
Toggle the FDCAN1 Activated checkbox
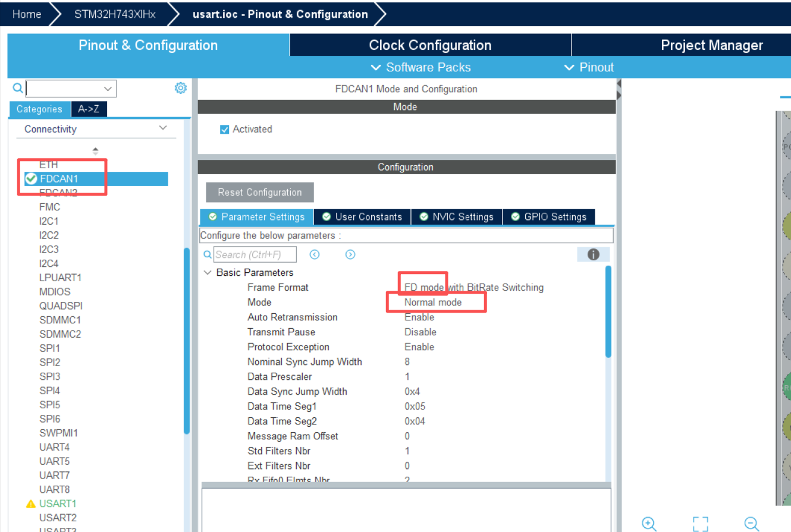224,130
